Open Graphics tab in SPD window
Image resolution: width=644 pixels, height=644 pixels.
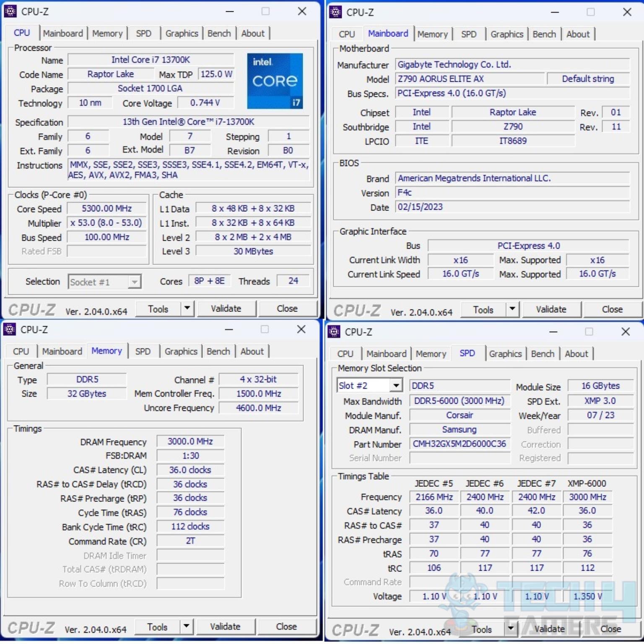505,354
